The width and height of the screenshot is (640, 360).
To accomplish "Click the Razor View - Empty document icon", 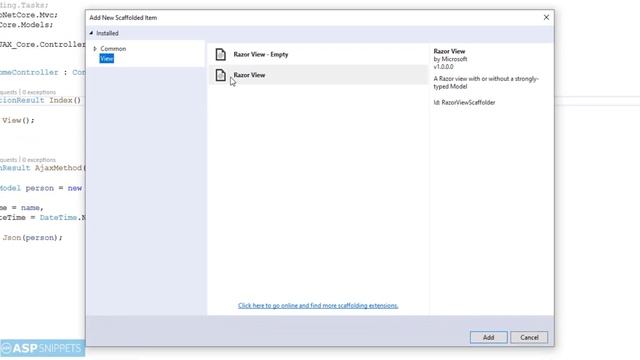I will [220, 54].
